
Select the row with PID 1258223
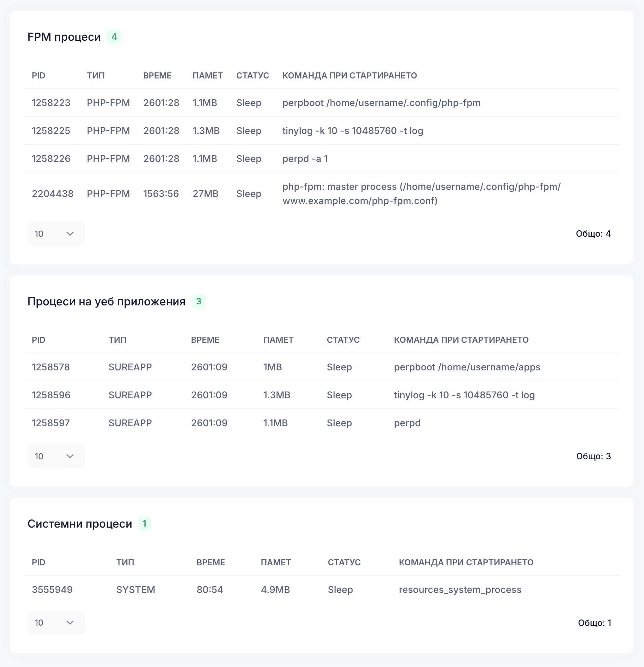coord(51,103)
